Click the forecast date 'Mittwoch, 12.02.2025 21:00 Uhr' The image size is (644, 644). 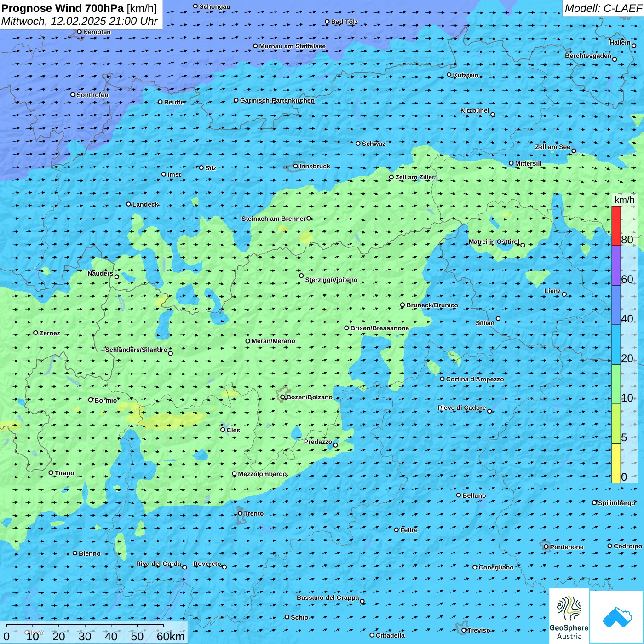click(80, 21)
